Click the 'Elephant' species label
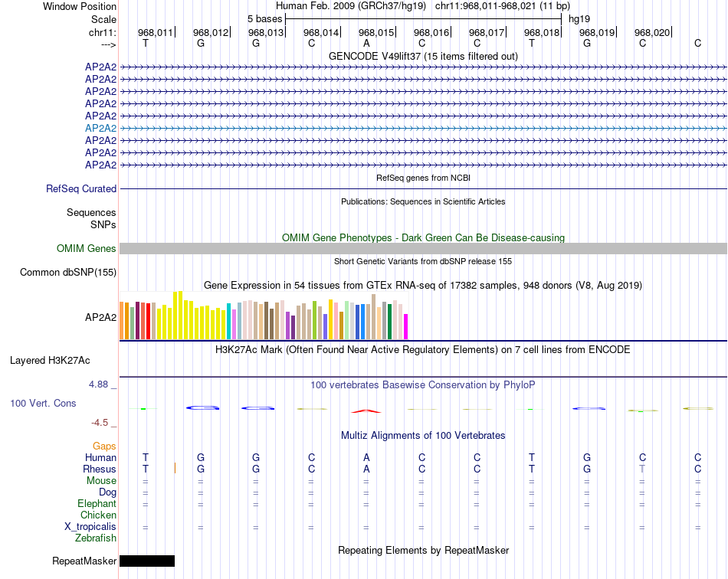The image size is (728, 579). coord(97,503)
